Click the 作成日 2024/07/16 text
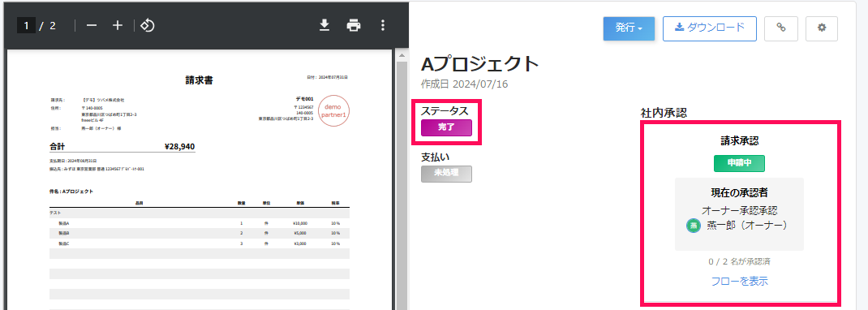868x310 pixels. tap(465, 84)
